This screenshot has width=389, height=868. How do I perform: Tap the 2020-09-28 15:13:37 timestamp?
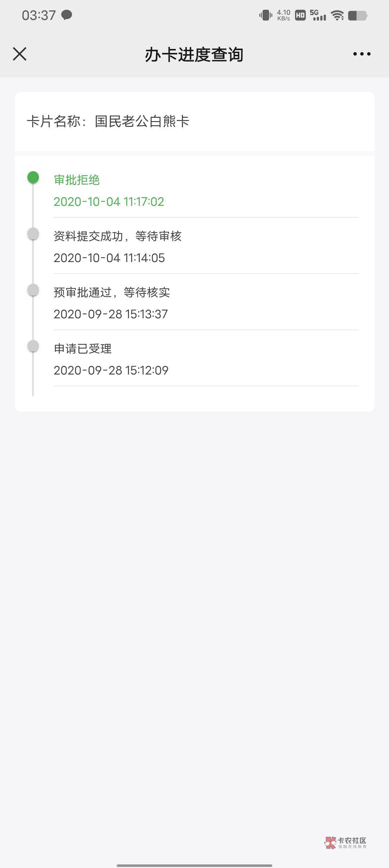pyautogui.click(x=111, y=314)
